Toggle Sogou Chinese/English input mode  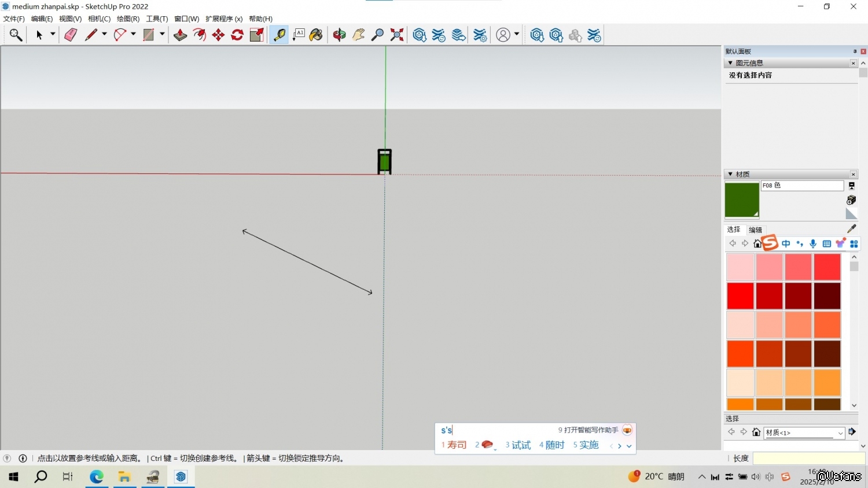(x=786, y=244)
